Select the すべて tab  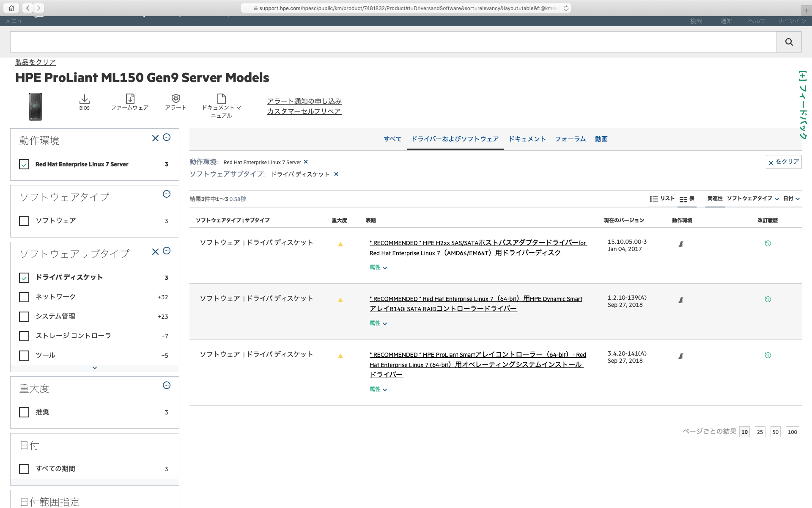point(392,139)
